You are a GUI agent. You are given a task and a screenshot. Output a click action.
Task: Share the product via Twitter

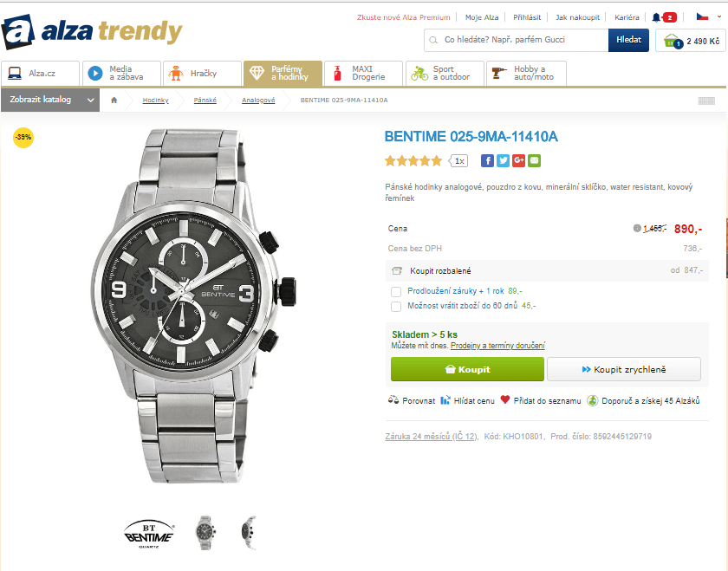coord(503,160)
